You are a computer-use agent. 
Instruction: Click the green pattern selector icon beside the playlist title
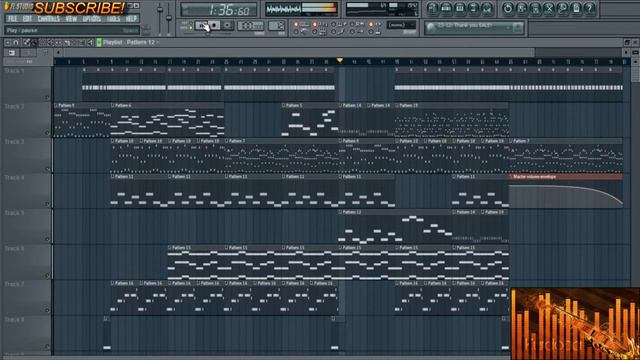coord(99,42)
